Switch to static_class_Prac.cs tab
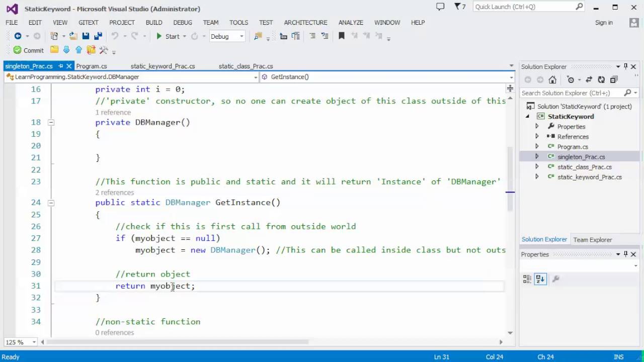The image size is (644, 362). click(246, 66)
